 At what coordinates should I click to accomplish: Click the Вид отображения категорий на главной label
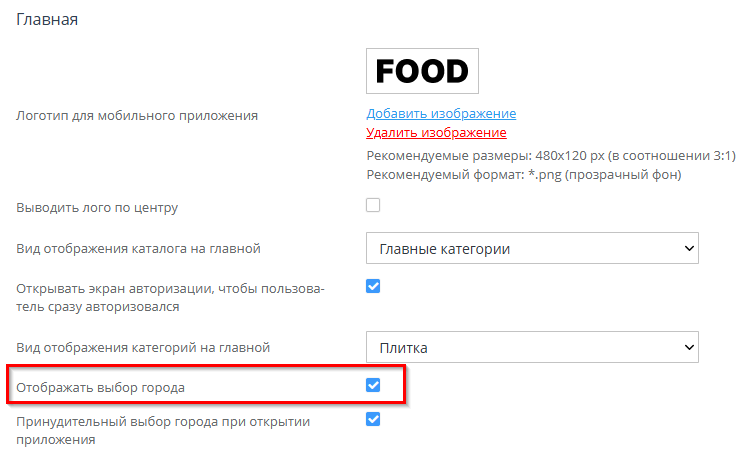(144, 348)
